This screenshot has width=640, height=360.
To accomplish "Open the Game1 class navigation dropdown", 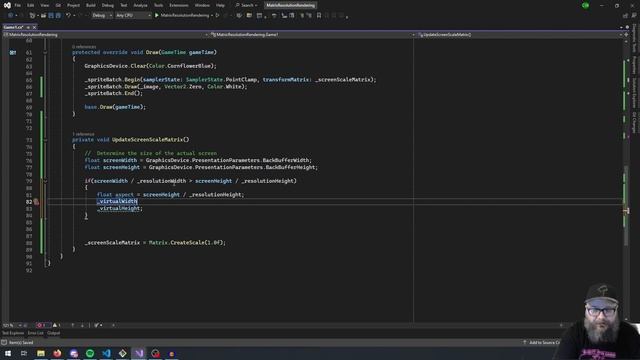I will click(313, 35).
